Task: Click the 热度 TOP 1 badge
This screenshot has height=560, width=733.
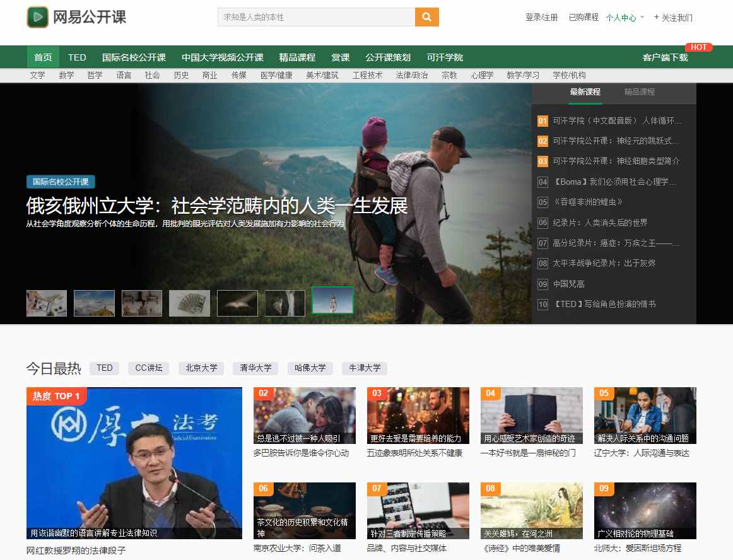Action: 57,395
